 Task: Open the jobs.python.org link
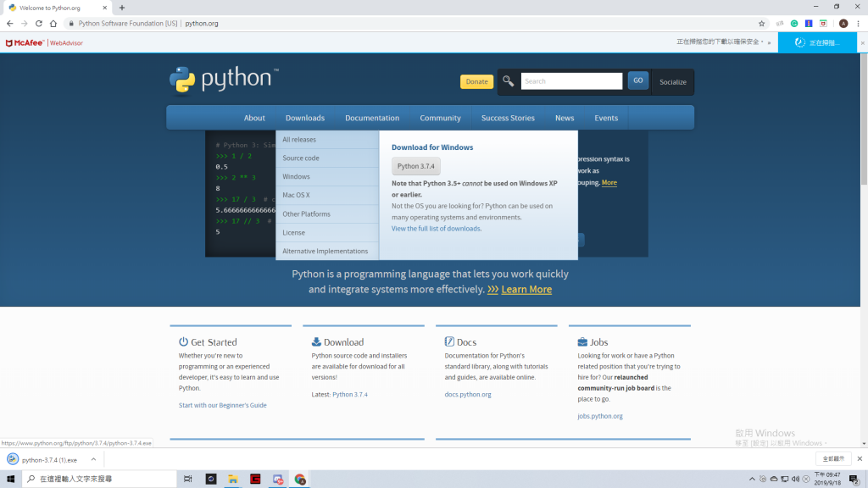(600, 416)
